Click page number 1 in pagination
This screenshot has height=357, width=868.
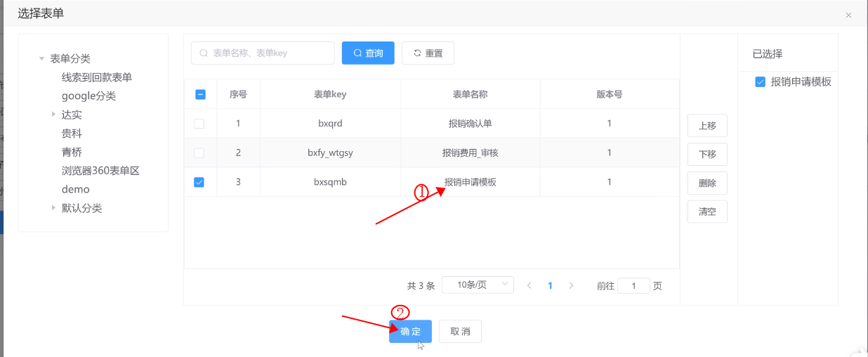click(551, 285)
